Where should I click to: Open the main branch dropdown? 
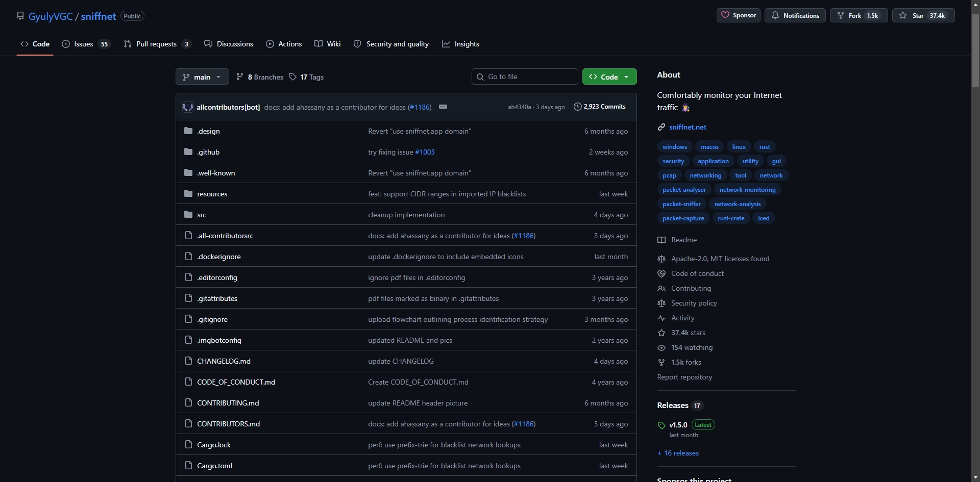click(x=202, y=77)
